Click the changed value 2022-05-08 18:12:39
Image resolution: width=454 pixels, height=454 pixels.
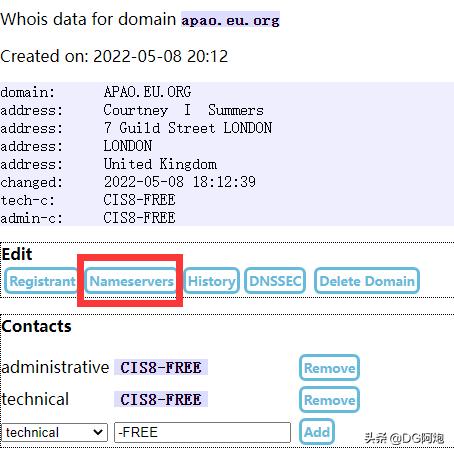(x=180, y=182)
